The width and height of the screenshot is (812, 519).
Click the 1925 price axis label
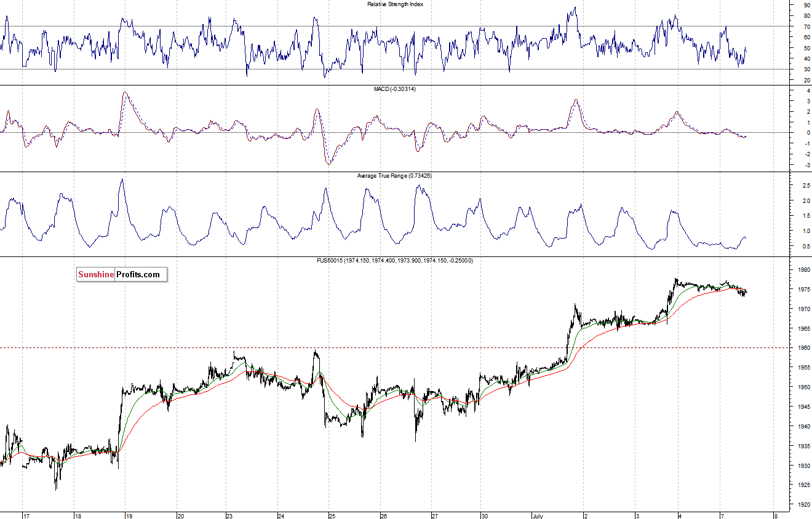(803, 486)
